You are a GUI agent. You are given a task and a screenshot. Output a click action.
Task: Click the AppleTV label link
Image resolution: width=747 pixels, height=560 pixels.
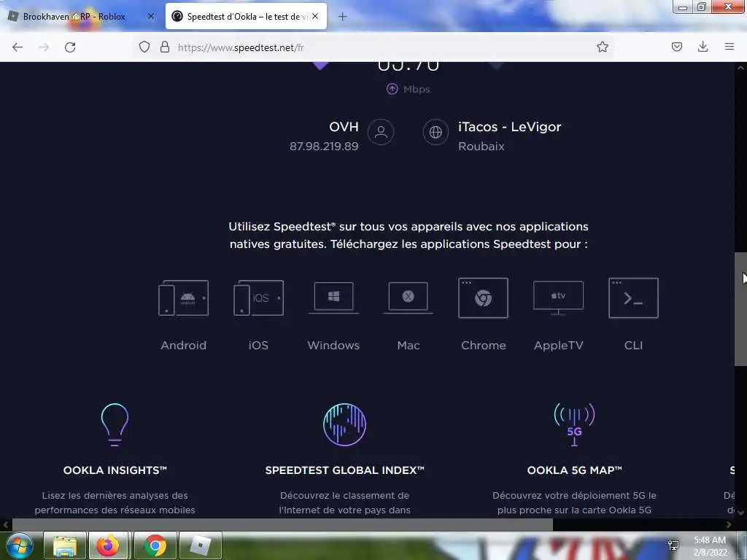tap(558, 345)
